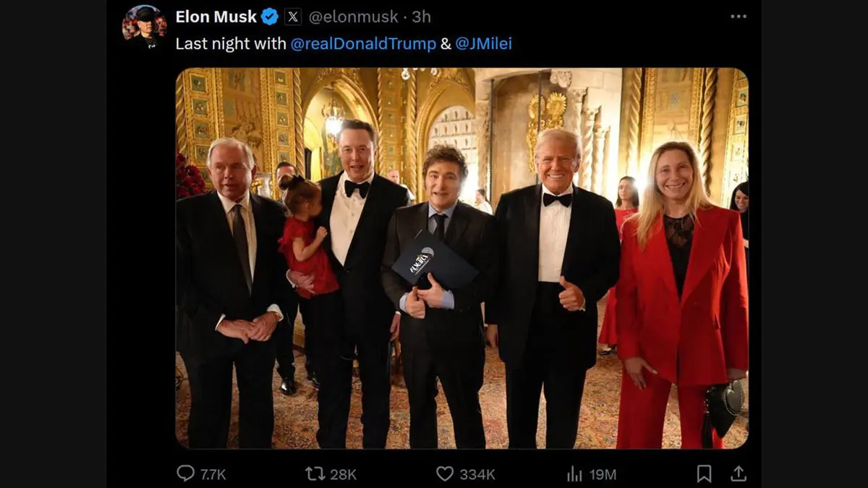Open view analytics bar-chart icon
868x488 pixels.
coord(575,474)
